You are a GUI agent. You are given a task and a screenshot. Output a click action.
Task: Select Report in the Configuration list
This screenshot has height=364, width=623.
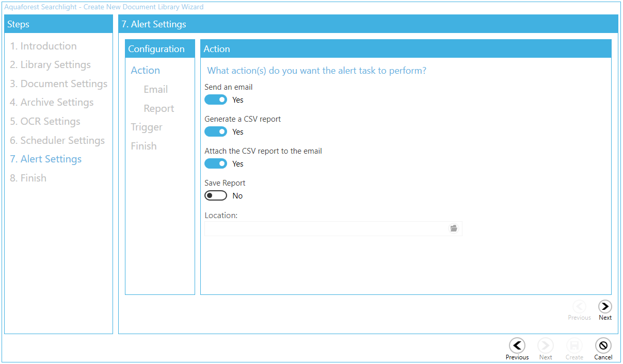tap(158, 108)
